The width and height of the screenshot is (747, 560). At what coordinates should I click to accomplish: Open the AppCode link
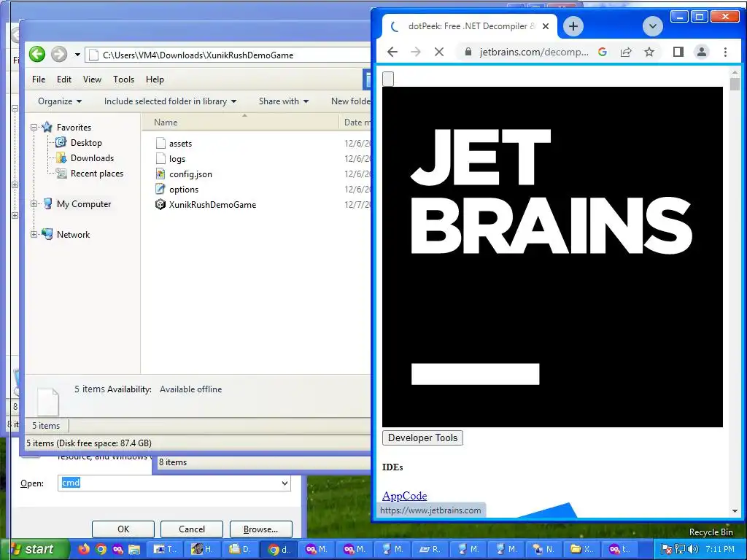pyautogui.click(x=404, y=496)
